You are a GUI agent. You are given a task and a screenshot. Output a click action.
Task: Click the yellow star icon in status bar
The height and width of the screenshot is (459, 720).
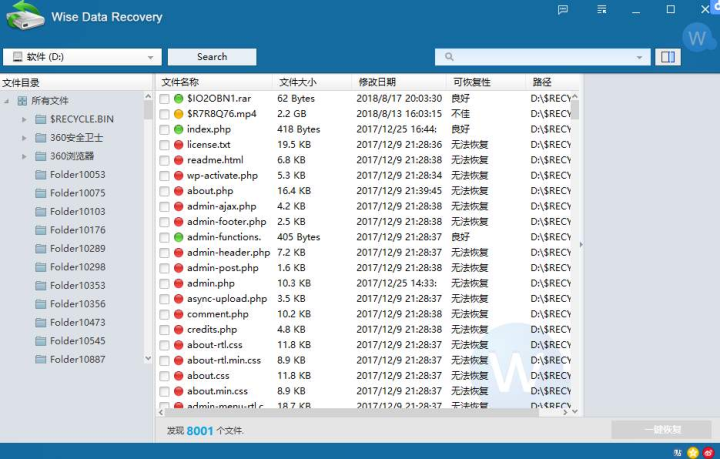click(692, 452)
